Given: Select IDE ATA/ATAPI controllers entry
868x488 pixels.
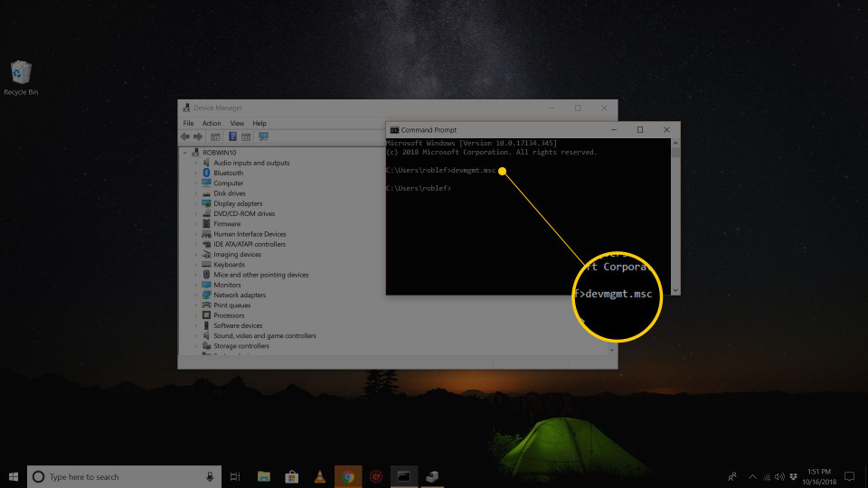Looking at the screenshot, I should tap(250, 245).
